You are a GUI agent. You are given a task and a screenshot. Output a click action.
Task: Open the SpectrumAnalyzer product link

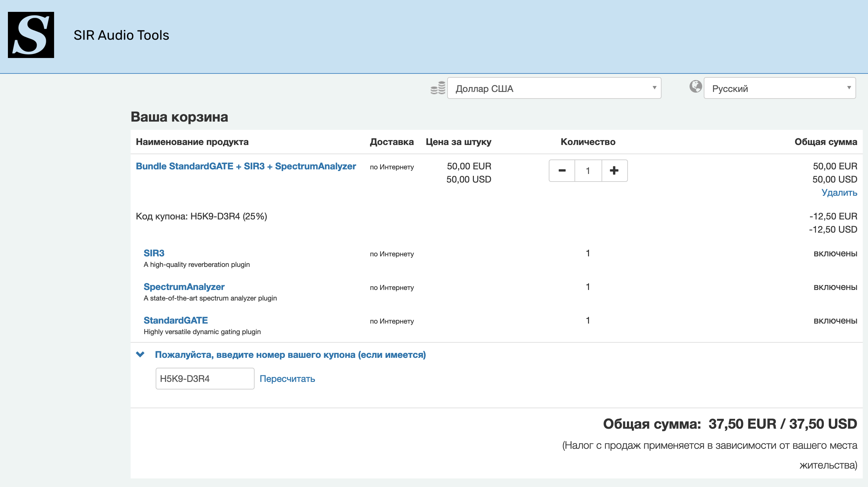coord(184,287)
